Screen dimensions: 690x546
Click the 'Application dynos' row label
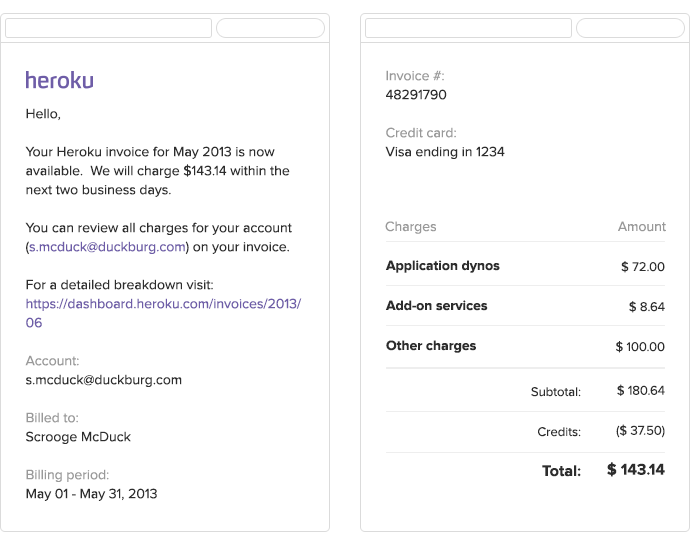443,266
